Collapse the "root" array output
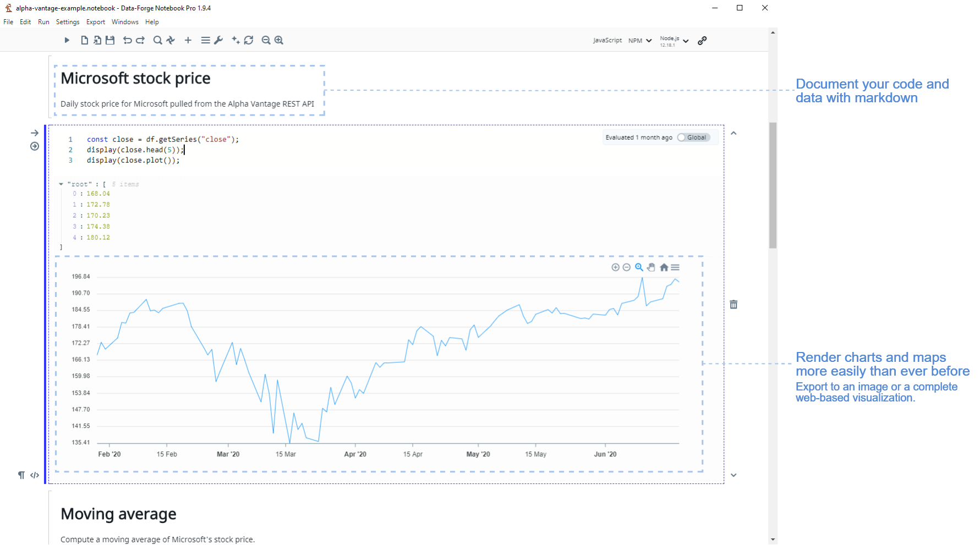This screenshot has height=545, width=980. click(61, 184)
